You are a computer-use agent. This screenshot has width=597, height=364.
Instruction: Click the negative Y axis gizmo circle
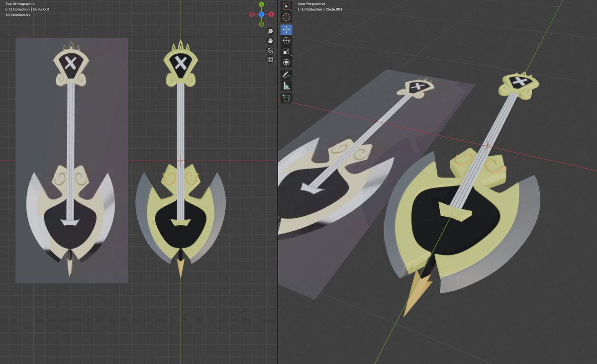point(262,24)
